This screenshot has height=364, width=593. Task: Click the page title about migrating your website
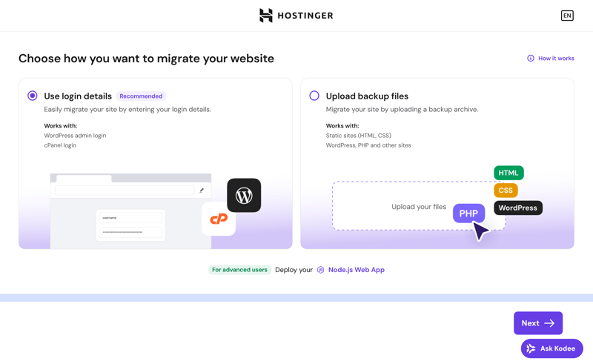pyautogui.click(x=146, y=59)
